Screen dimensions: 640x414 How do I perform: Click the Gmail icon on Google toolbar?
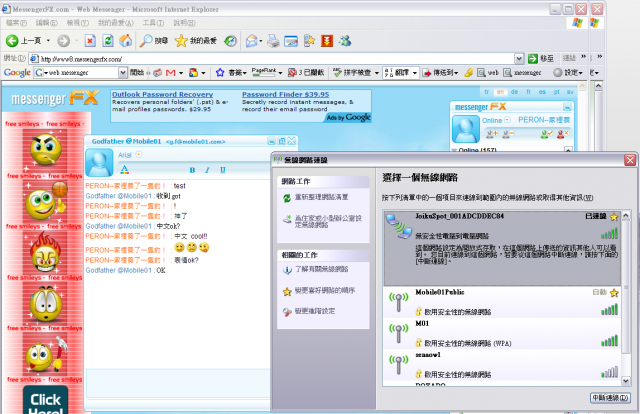tap(171, 73)
